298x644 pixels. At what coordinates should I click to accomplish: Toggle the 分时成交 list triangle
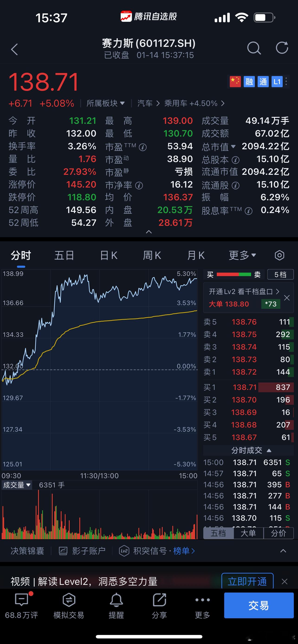coord(269,450)
